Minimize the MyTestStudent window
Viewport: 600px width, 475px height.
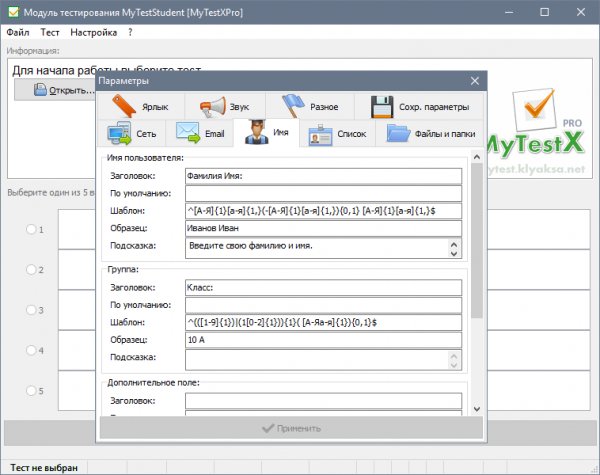[509, 12]
